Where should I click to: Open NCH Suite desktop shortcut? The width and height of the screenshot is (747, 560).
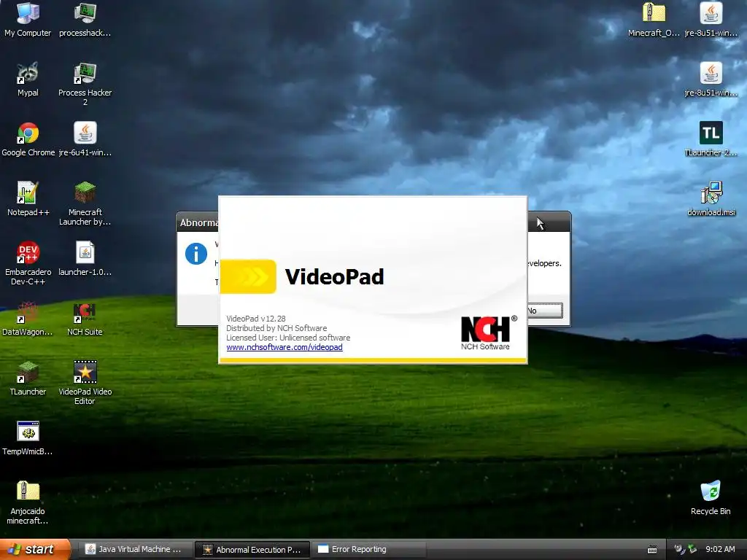(x=85, y=319)
